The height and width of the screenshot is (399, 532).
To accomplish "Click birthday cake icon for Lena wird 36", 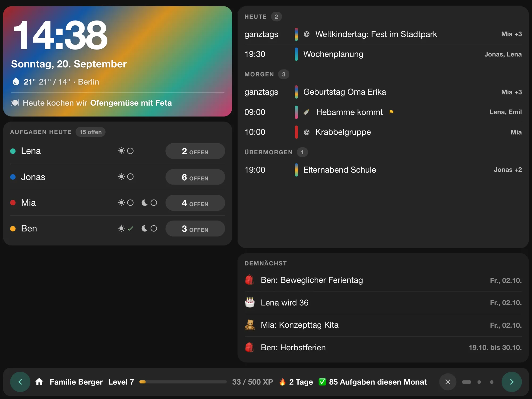I will pyautogui.click(x=250, y=302).
